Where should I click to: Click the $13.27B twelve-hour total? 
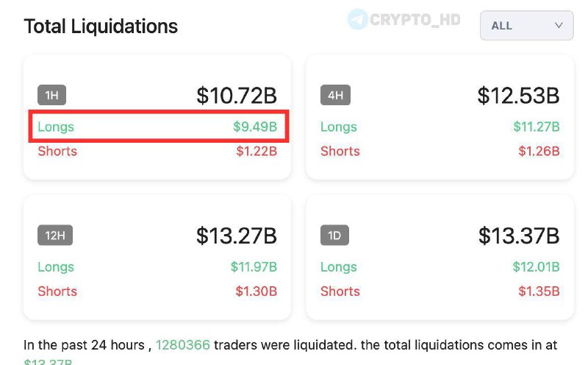236,235
